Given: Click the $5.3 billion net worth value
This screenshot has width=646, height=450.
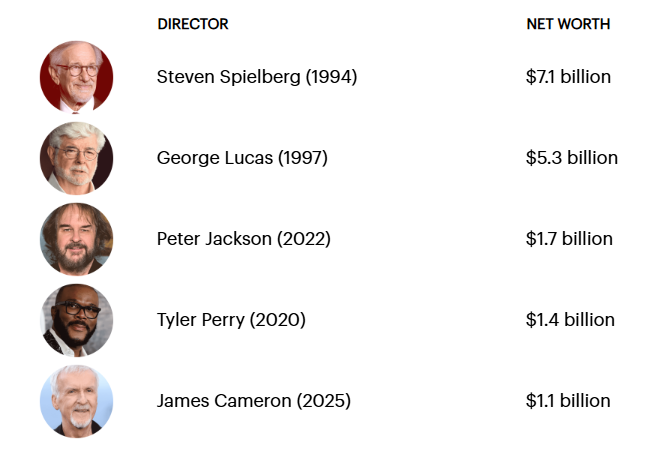Looking at the screenshot, I should point(571,158).
